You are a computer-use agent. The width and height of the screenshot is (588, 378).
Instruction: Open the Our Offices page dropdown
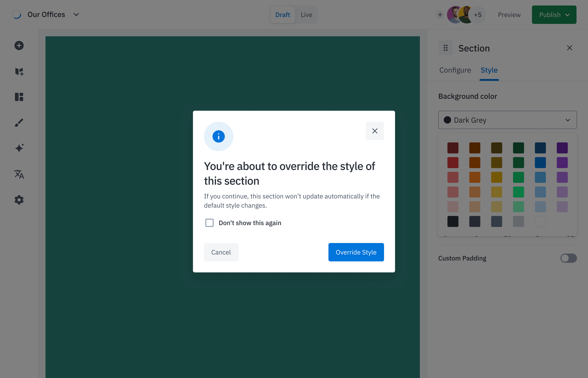tap(76, 14)
